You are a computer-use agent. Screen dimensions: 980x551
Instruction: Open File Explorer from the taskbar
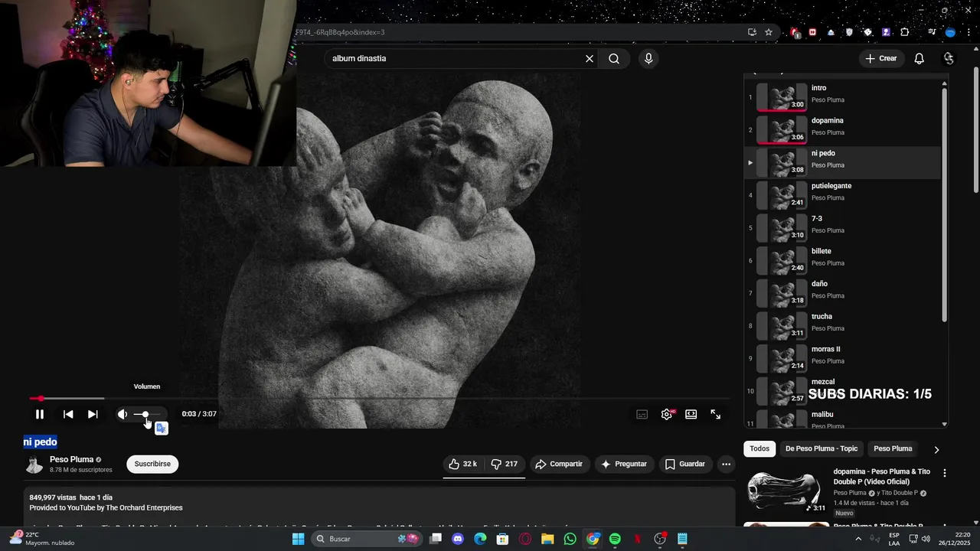pyautogui.click(x=547, y=539)
